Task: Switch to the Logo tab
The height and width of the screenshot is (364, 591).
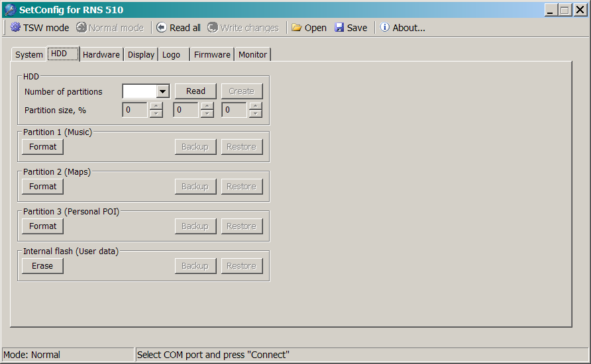Action: [x=174, y=54]
